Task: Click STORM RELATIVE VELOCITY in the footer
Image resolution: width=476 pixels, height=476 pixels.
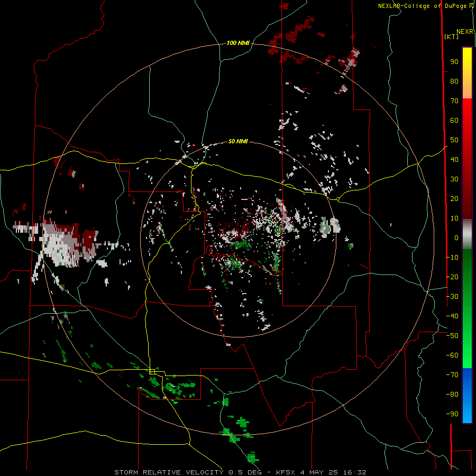Action: pyautogui.click(x=169, y=472)
